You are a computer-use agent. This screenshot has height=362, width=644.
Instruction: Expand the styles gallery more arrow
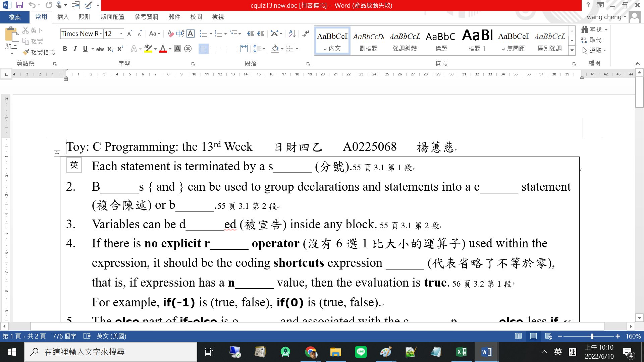click(572, 51)
